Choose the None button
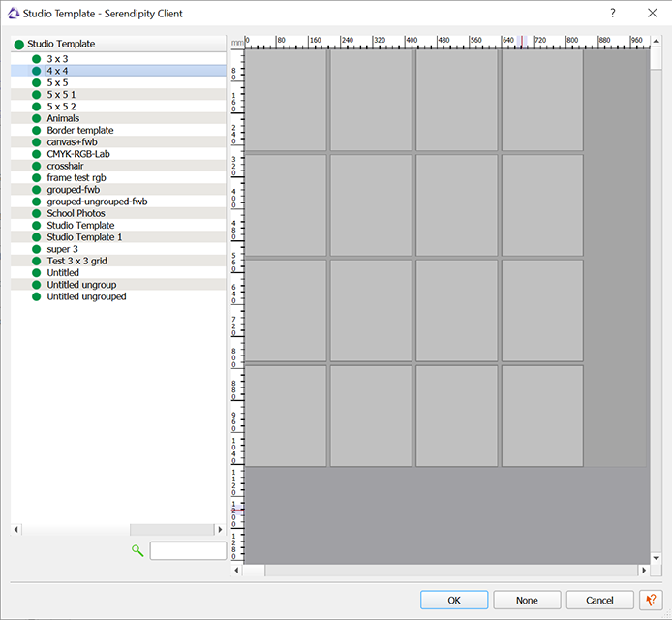Image resolution: width=672 pixels, height=620 pixels. click(x=527, y=600)
